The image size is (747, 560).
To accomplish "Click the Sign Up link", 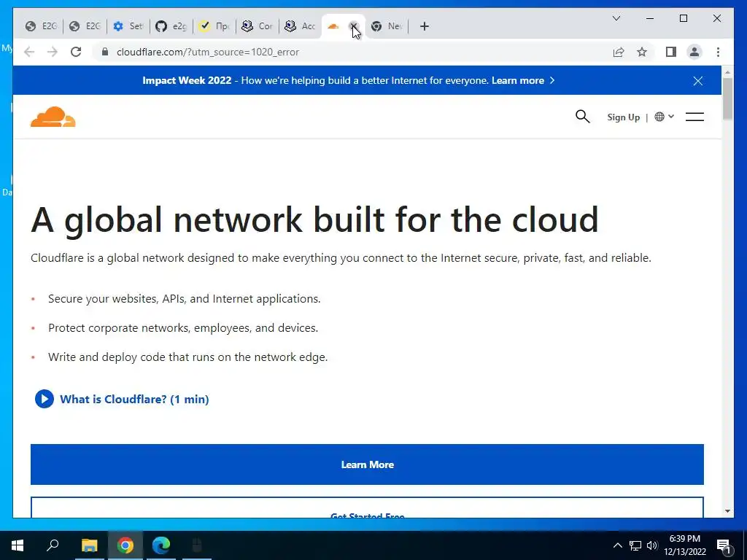I will click(623, 117).
